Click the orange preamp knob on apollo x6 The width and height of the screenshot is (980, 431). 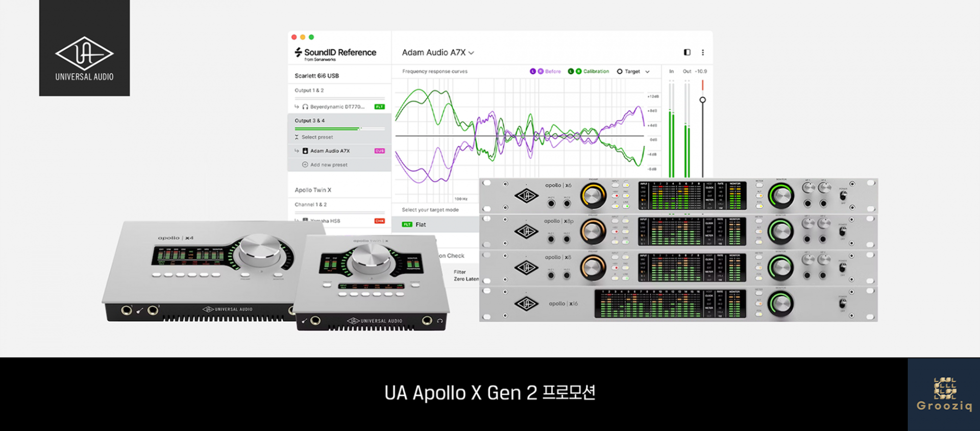593,196
